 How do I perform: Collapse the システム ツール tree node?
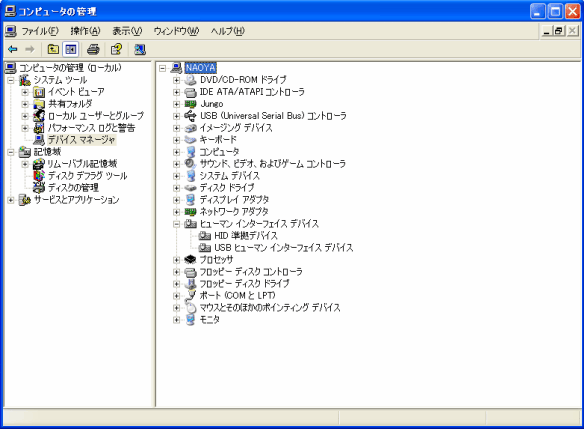click(x=11, y=80)
